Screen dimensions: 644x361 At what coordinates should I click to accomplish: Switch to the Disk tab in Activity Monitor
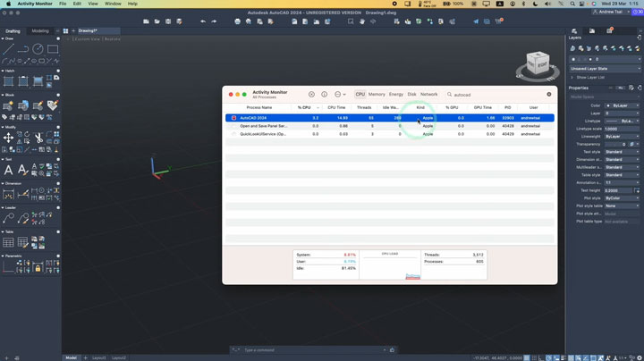pyautogui.click(x=411, y=95)
